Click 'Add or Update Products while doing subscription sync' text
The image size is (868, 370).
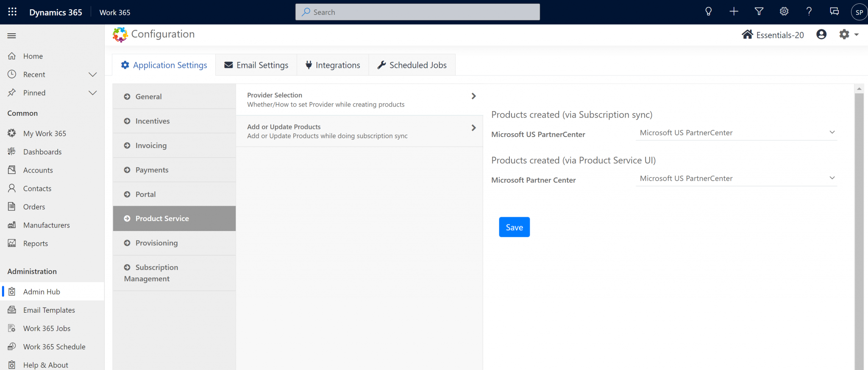click(327, 136)
